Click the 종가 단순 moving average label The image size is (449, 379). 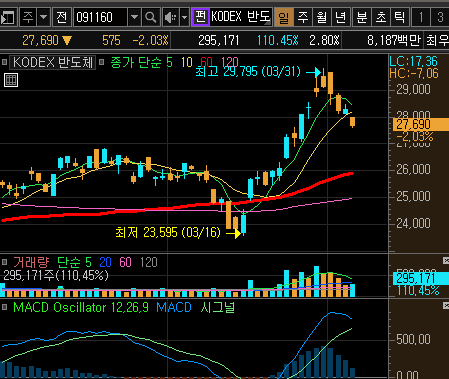click(x=136, y=62)
